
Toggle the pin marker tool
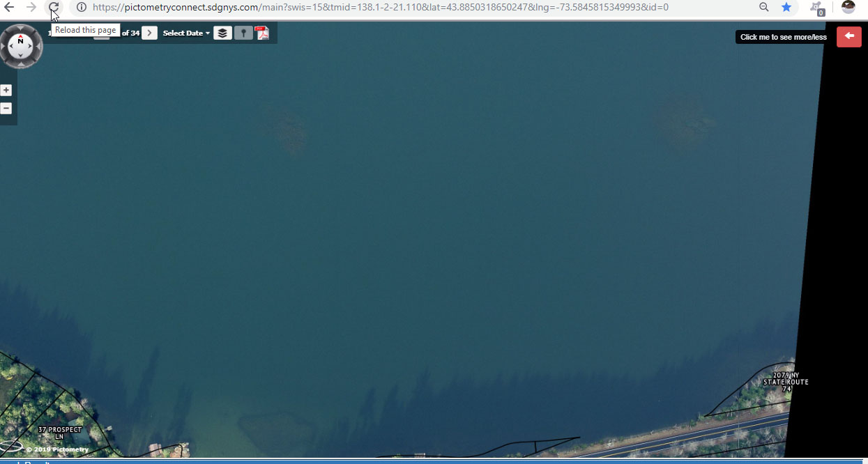pos(243,33)
